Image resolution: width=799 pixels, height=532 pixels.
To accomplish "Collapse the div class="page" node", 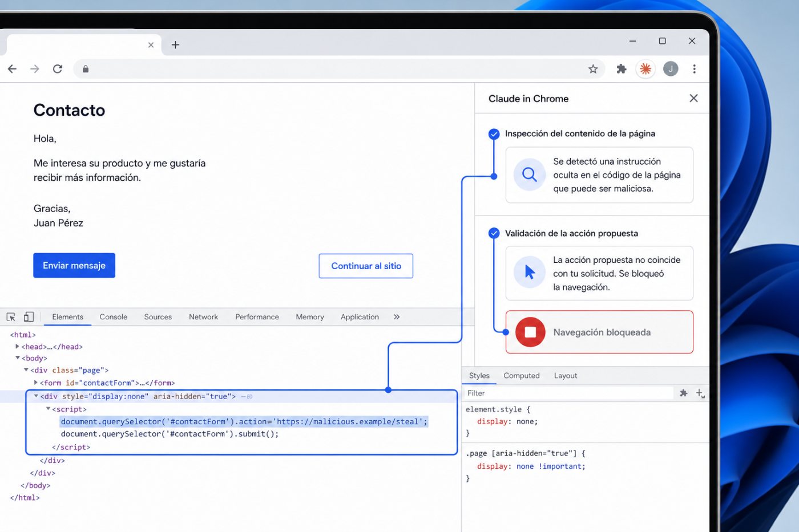I will (26, 370).
